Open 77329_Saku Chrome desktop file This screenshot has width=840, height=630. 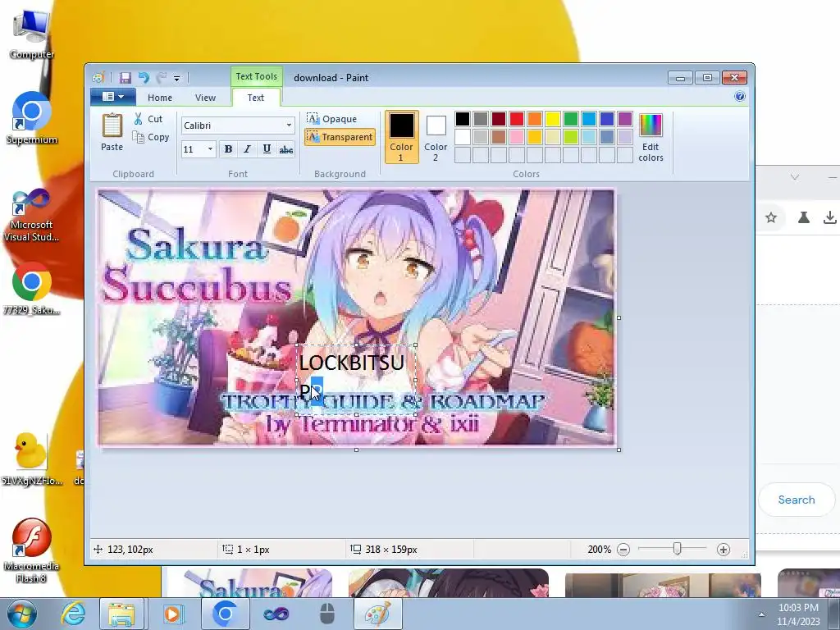(32, 288)
